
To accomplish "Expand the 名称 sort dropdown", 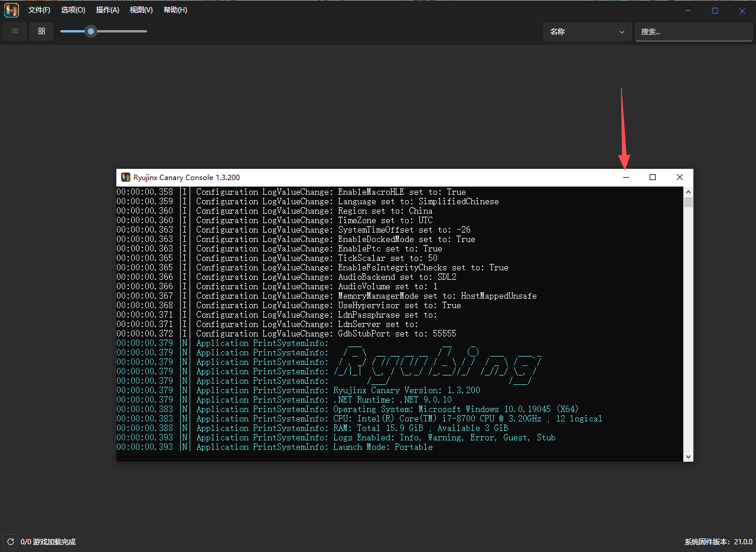I will 587,32.
